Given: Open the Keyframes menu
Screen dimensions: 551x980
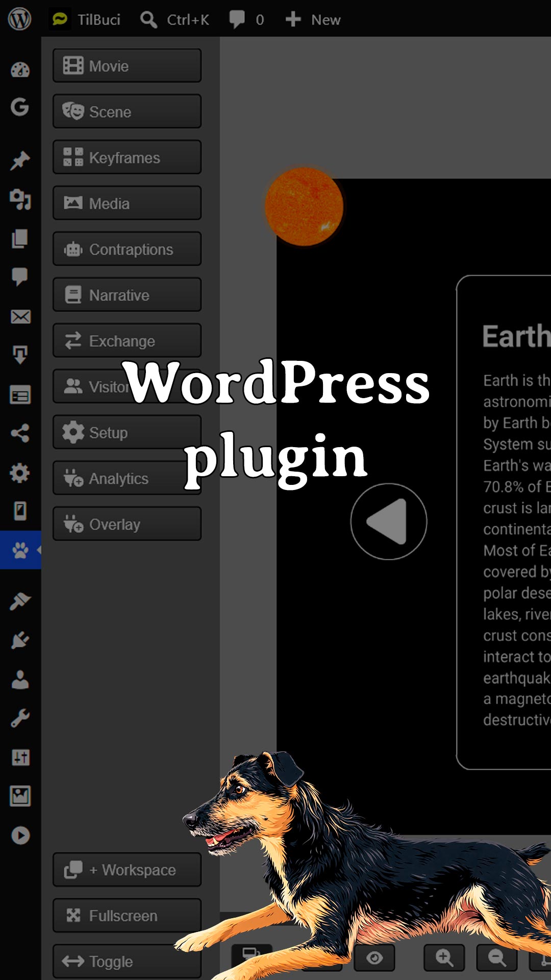Looking at the screenshot, I should (x=127, y=157).
